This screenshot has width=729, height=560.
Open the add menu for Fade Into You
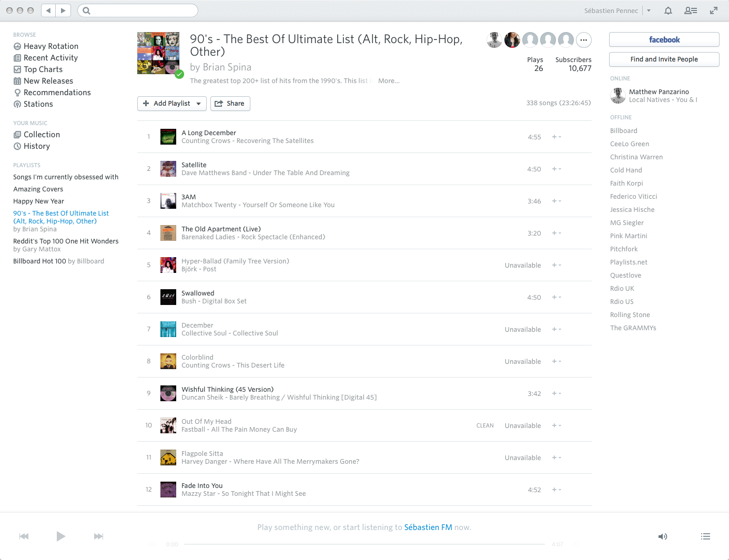pos(556,490)
